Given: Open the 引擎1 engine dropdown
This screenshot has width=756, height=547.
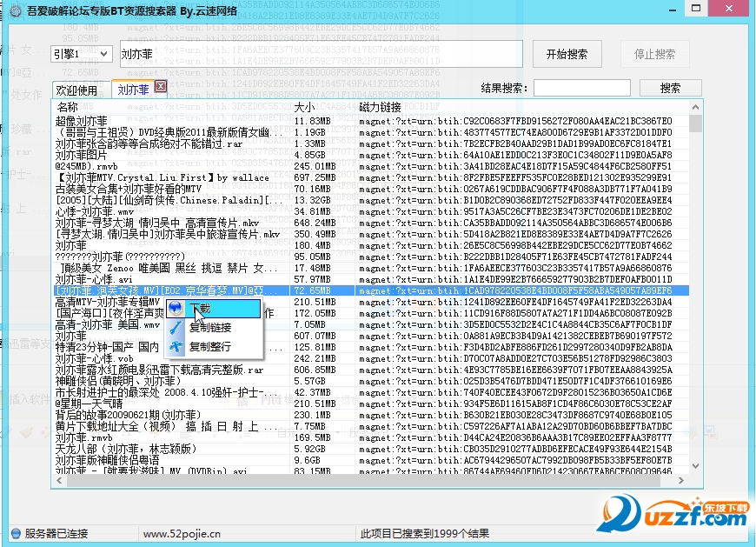Looking at the screenshot, I should tap(82, 54).
